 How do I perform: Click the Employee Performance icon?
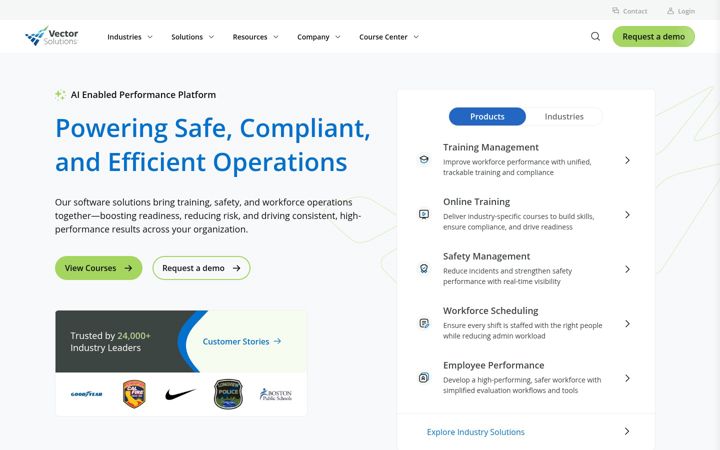point(424,378)
